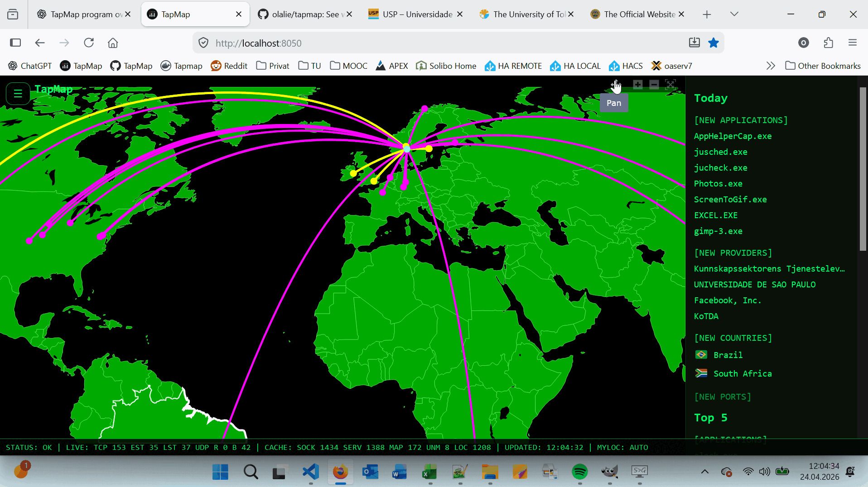Viewport: 868px width, 487px height.
Task: List all tabs dropdown arrow
Action: pyautogui.click(x=734, y=14)
